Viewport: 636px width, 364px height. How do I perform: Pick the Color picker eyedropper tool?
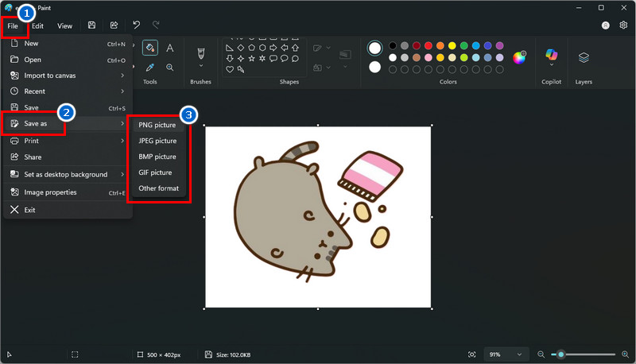click(x=150, y=68)
